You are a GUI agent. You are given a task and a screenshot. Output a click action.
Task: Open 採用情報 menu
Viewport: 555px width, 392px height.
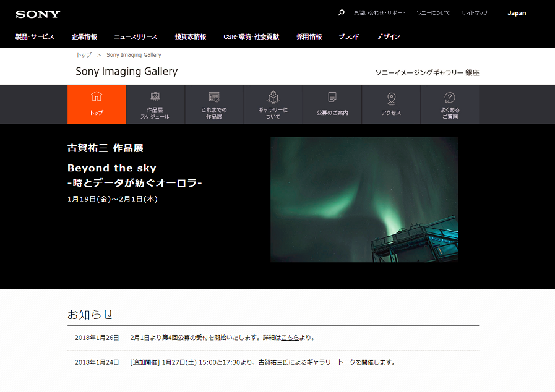309,36
